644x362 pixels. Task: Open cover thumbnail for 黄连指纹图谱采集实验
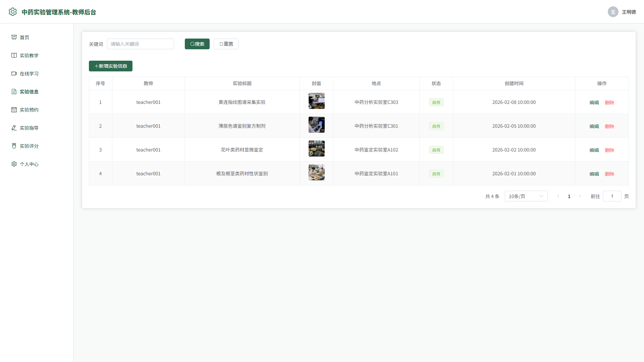coord(317,101)
